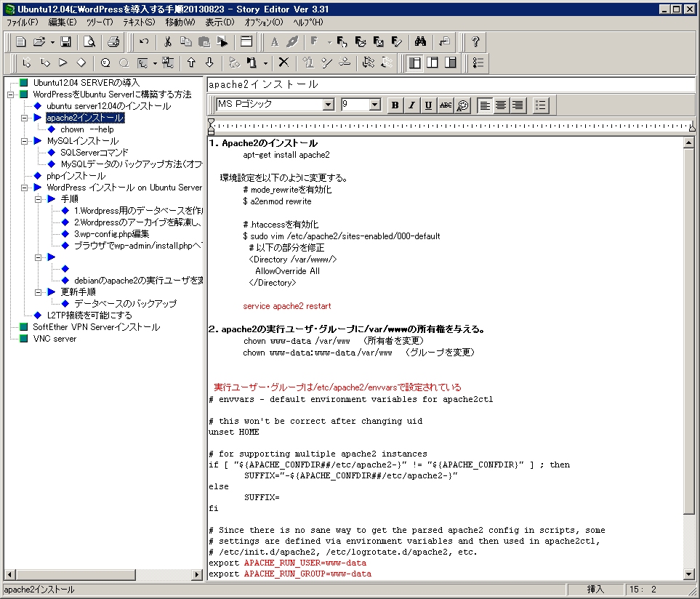Collapse the apache2インストール tree node
The height and width of the screenshot is (599, 700).
click(x=25, y=118)
